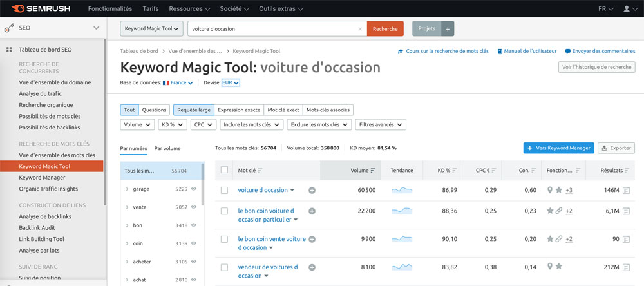Expand the garage keyword group
Image resolution: width=644 pixels, height=286 pixels.
128,189
